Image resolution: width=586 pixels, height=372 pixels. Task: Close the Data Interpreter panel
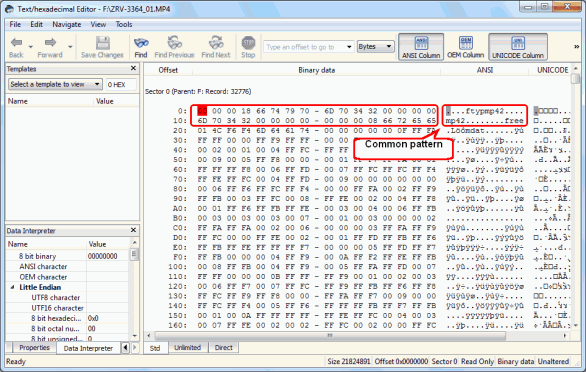[133, 230]
